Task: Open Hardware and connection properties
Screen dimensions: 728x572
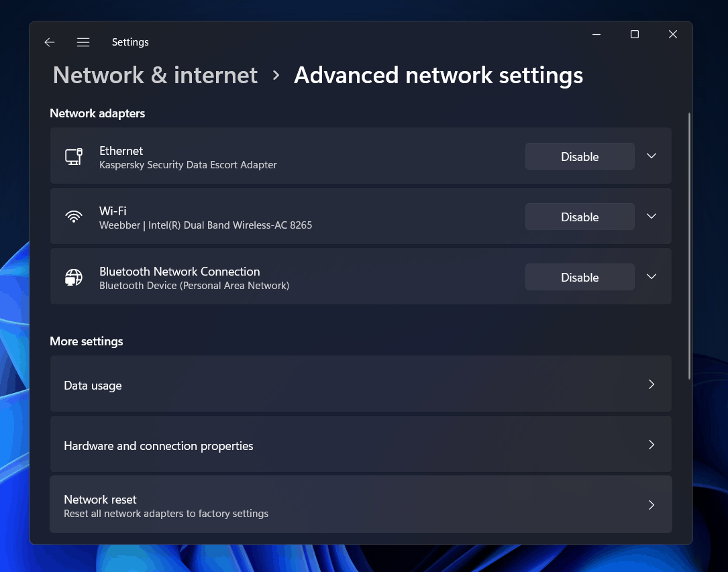Action: [x=361, y=444]
